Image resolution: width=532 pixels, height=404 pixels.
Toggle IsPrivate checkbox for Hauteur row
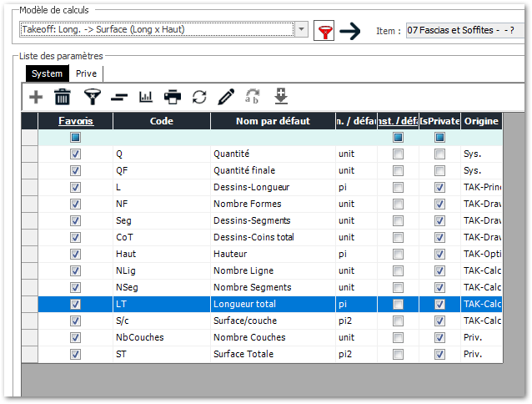[x=439, y=255]
